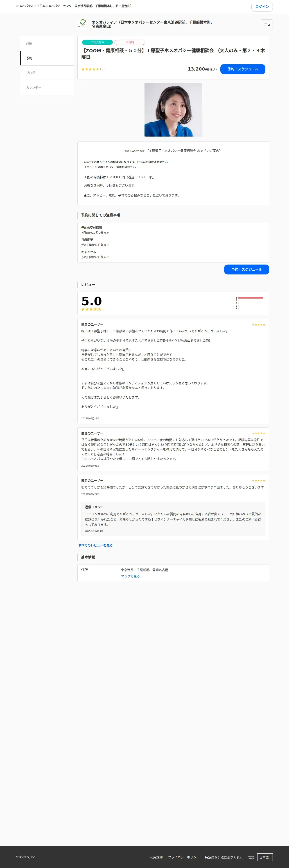Select the 詳細 sidebar tab

point(47,43)
